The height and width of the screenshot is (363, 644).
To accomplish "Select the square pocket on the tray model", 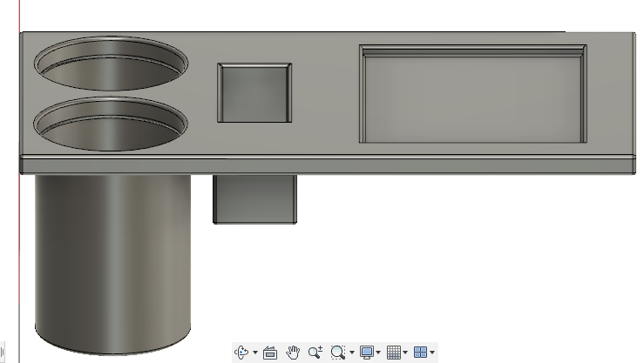I will [254, 92].
